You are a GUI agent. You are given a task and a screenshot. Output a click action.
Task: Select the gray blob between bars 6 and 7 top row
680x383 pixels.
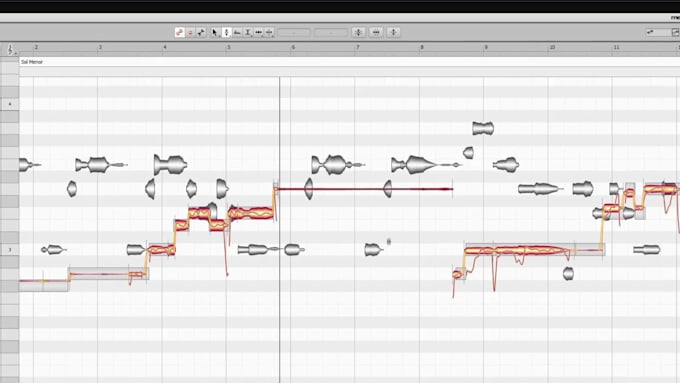coord(337,165)
